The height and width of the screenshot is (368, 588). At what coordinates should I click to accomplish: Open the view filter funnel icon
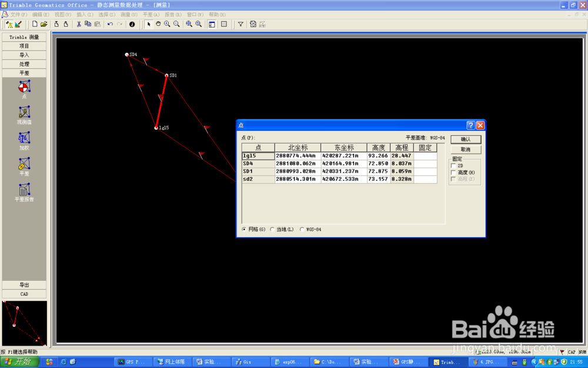[x=240, y=24]
